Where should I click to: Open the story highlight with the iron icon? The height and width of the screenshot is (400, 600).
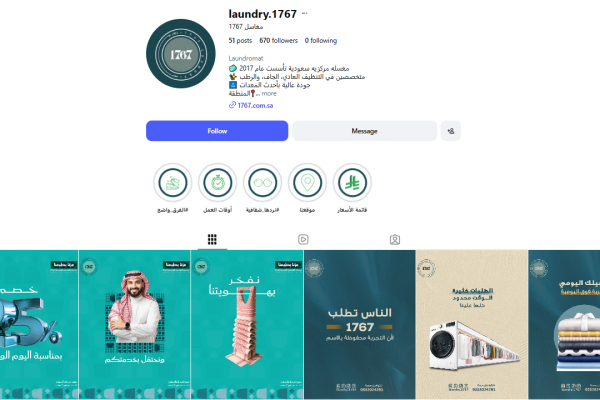click(x=173, y=183)
